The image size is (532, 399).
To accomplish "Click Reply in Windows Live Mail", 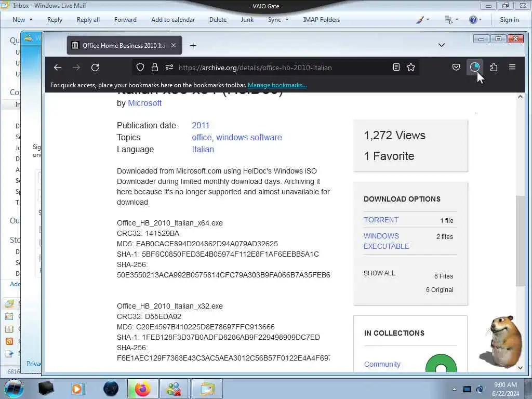I will click(55, 20).
